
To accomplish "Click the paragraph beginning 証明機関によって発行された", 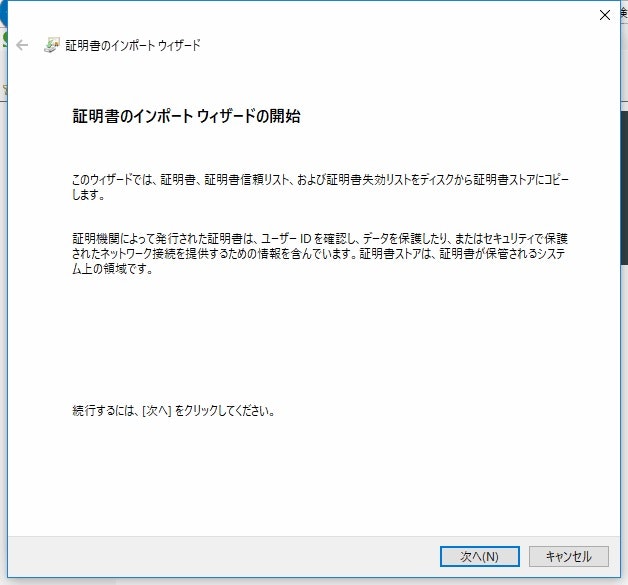I will pyautogui.click(x=320, y=253).
